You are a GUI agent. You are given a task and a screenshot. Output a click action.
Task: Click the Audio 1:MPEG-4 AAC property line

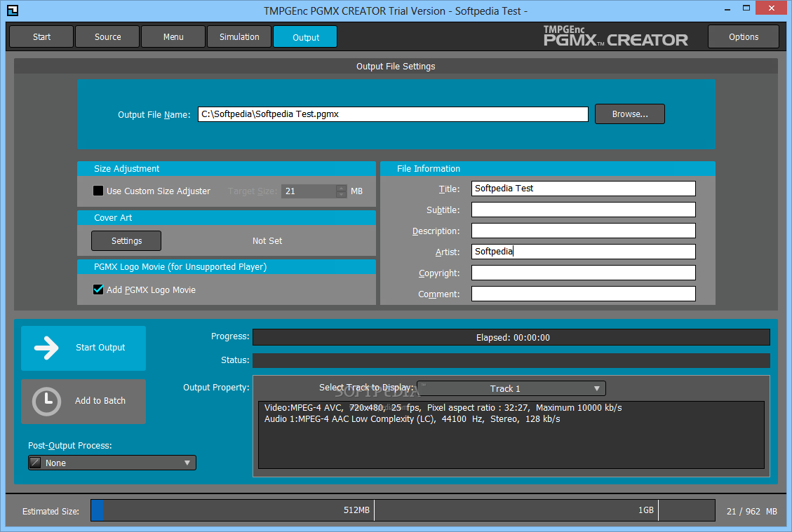pos(412,419)
